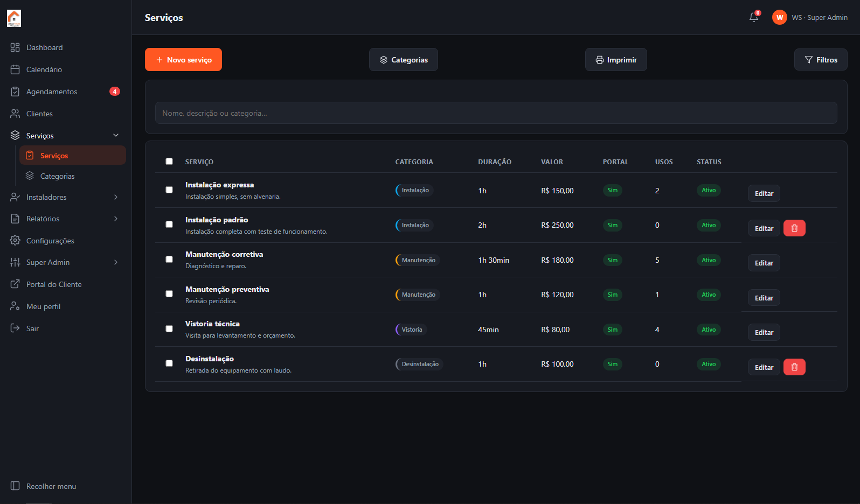This screenshot has width=860, height=504.
Task: Toggle the select-all services checkbox
Action: click(169, 162)
